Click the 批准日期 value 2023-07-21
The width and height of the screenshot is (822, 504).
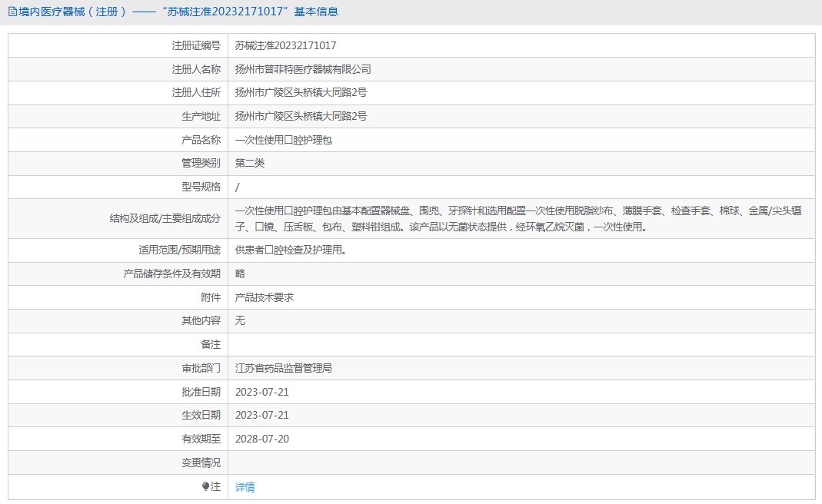(x=261, y=392)
